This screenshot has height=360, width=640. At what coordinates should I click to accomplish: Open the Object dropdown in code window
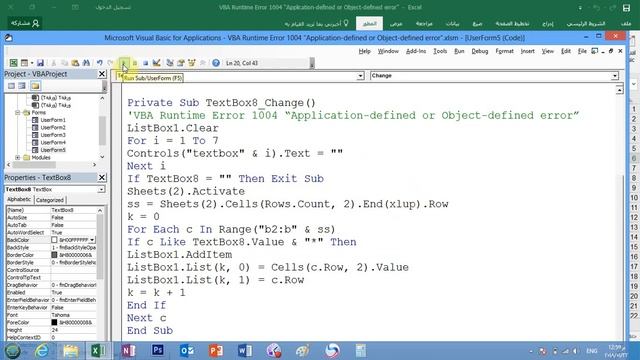click(360, 76)
